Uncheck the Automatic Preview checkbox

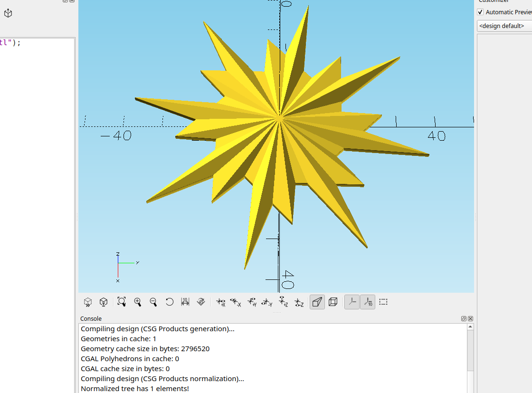(x=480, y=12)
